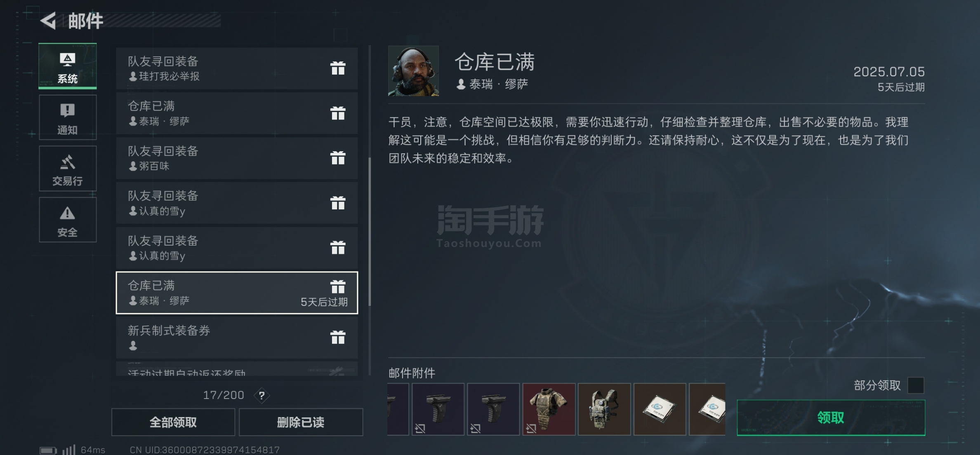Image resolution: width=980 pixels, height=455 pixels.
Task: Claim all mail with 全部领取
Action: coord(173,422)
